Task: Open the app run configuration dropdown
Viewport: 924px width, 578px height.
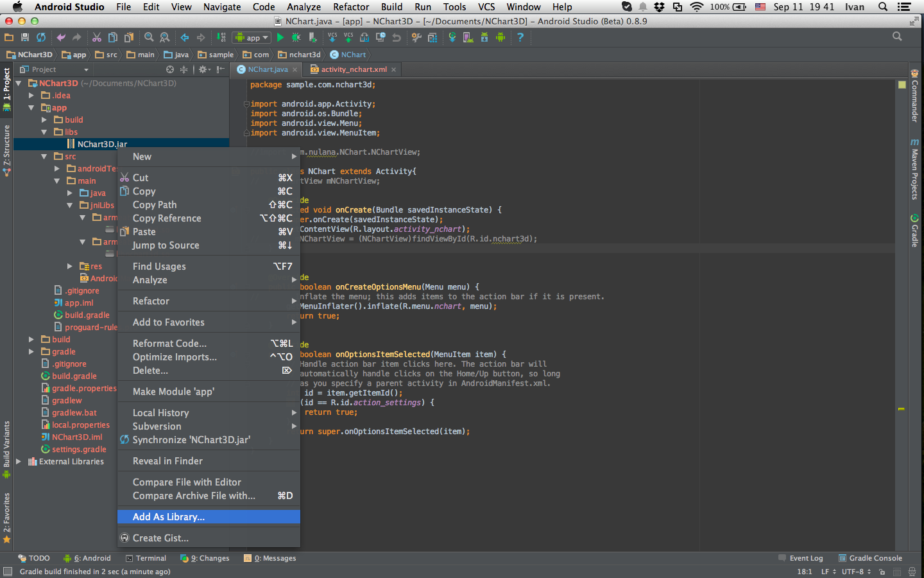Action: (252, 37)
